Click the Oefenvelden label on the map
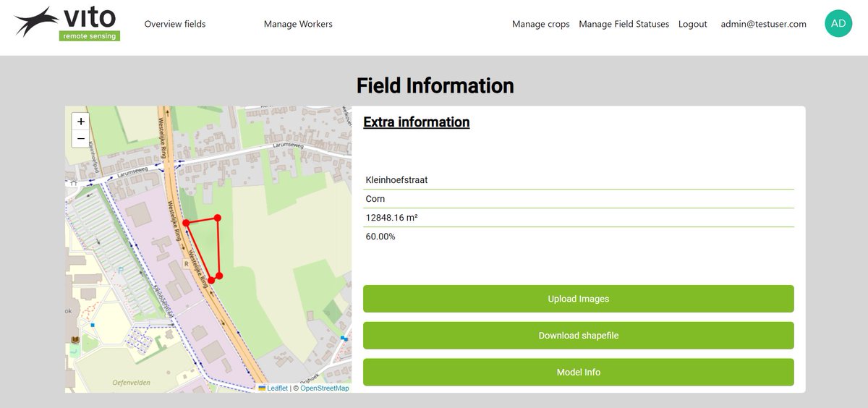The height and width of the screenshot is (408, 868). (x=130, y=381)
